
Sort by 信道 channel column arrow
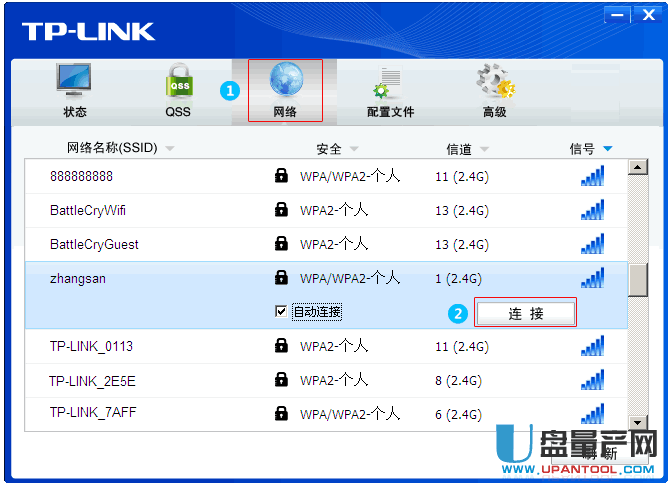(484, 149)
